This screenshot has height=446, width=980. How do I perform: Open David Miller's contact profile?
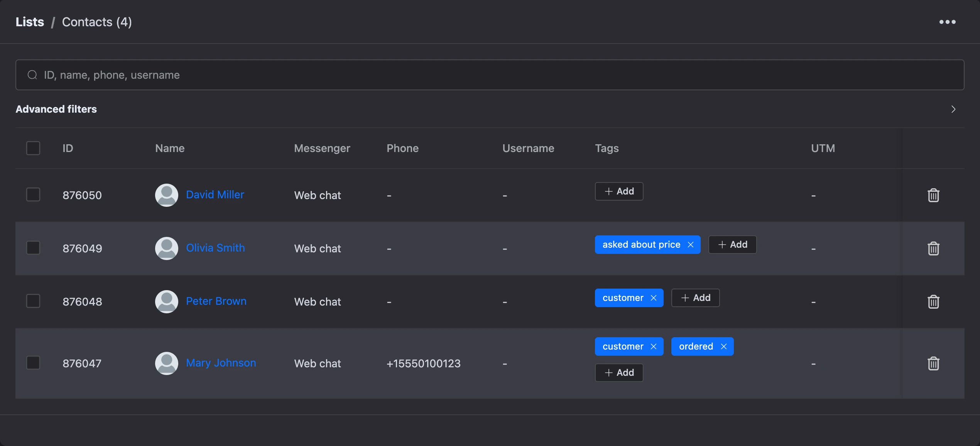[215, 194]
